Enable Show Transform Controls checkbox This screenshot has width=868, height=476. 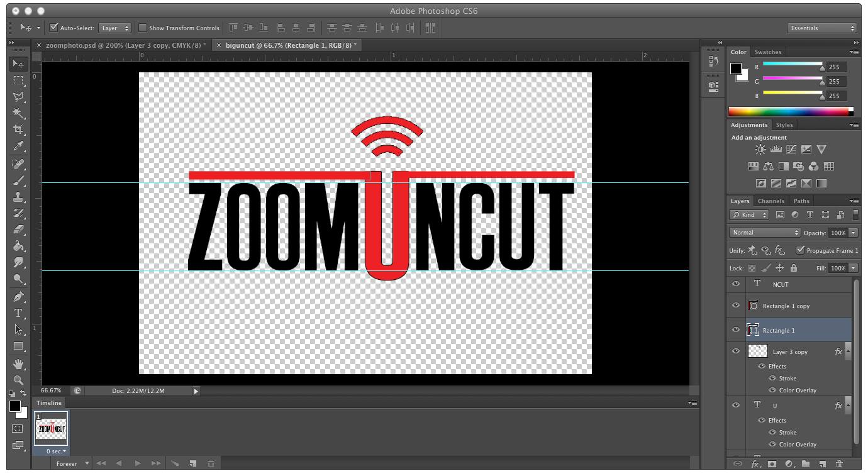(143, 28)
